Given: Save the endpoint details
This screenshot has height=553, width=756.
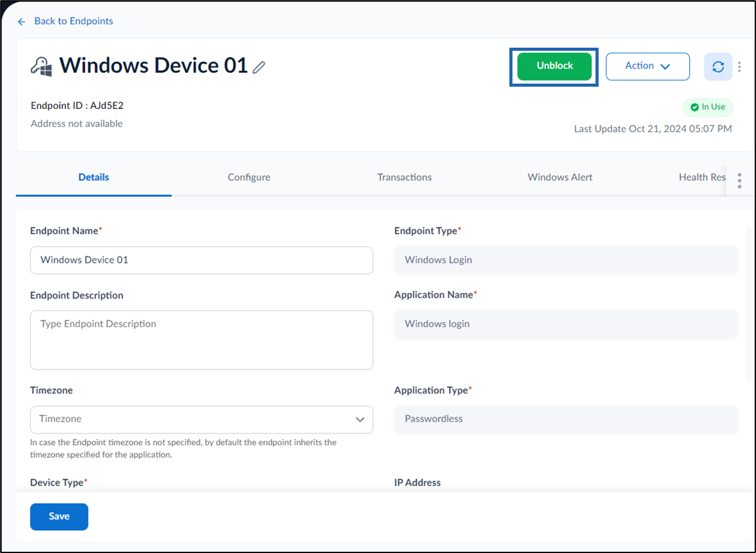Looking at the screenshot, I should pos(59,516).
